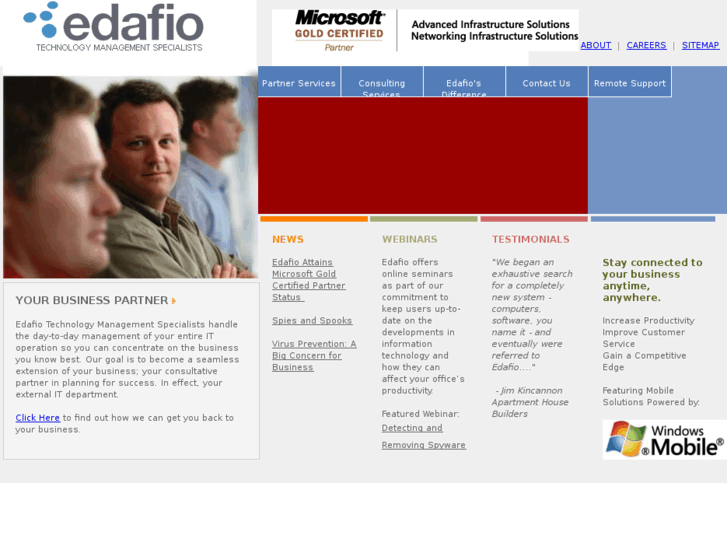The width and height of the screenshot is (727, 545).
Task: Click the NEWS heading
Action: (288, 239)
